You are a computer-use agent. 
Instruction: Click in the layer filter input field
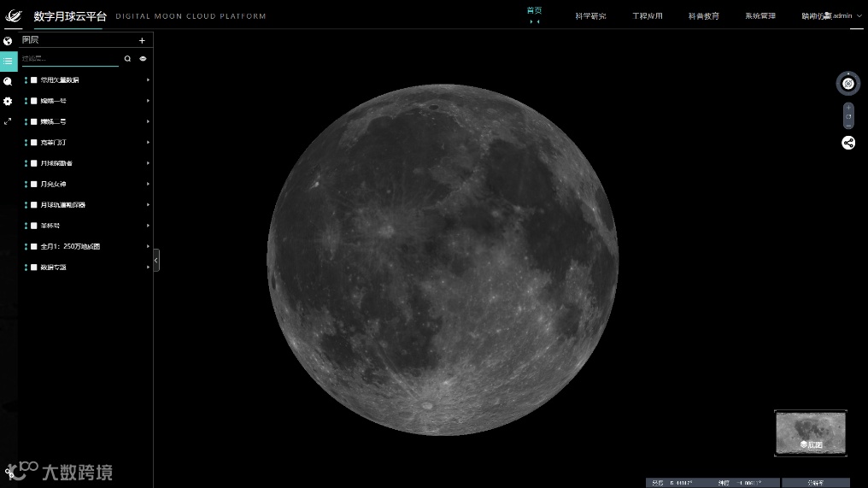(x=70, y=59)
